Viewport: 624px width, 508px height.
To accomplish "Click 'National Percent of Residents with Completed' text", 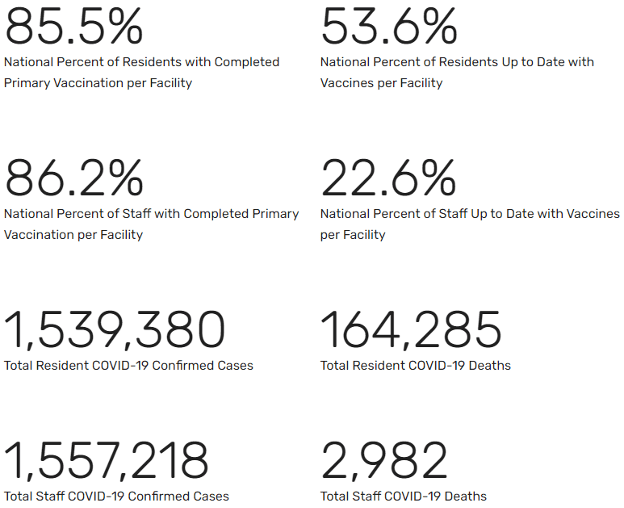I will [142, 62].
